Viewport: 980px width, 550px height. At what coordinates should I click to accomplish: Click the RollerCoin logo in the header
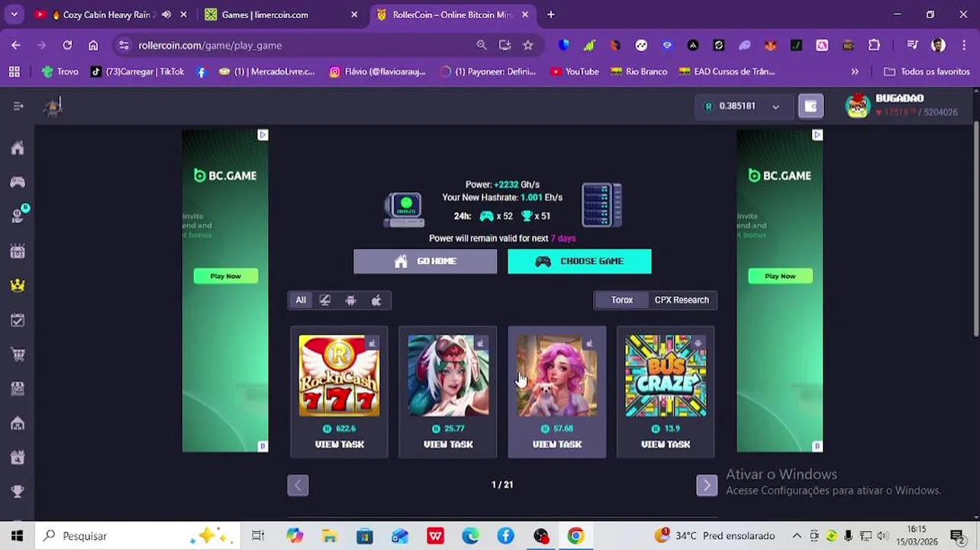point(53,106)
